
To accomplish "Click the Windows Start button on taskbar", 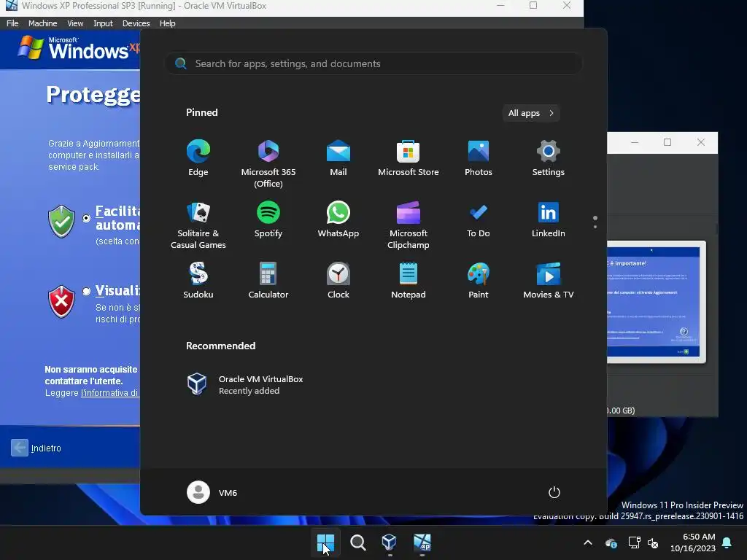I will (325, 542).
